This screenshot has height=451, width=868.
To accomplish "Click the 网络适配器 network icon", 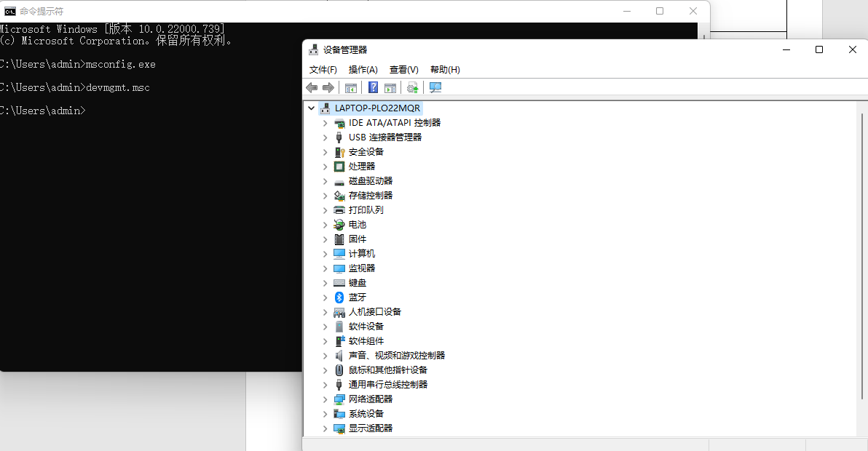I will pyautogui.click(x=339, y=399).
